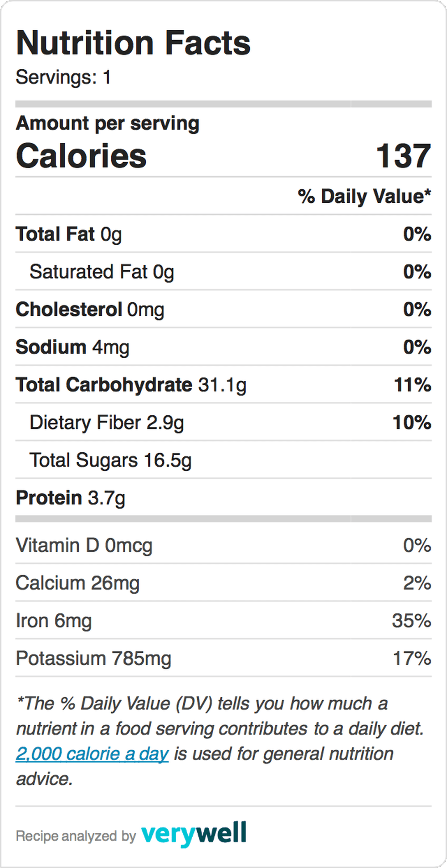Click the verywell logo
447x868 pixels.
(x=194, y=834)
